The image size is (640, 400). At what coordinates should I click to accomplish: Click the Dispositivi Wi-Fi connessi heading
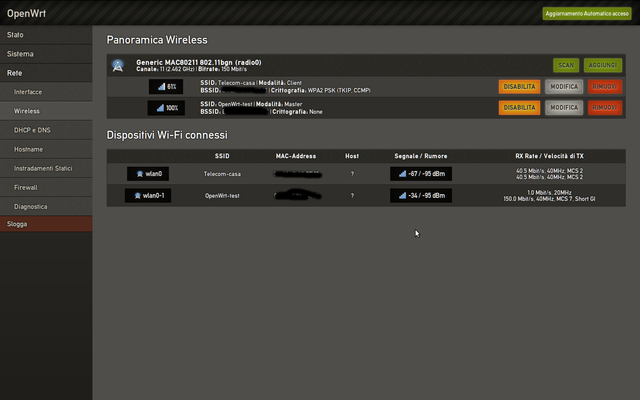pos(167,135)
